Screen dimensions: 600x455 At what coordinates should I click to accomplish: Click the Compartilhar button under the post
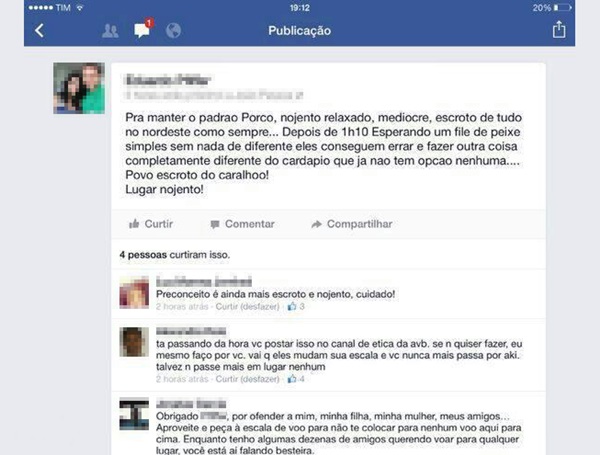coord(352,224)
